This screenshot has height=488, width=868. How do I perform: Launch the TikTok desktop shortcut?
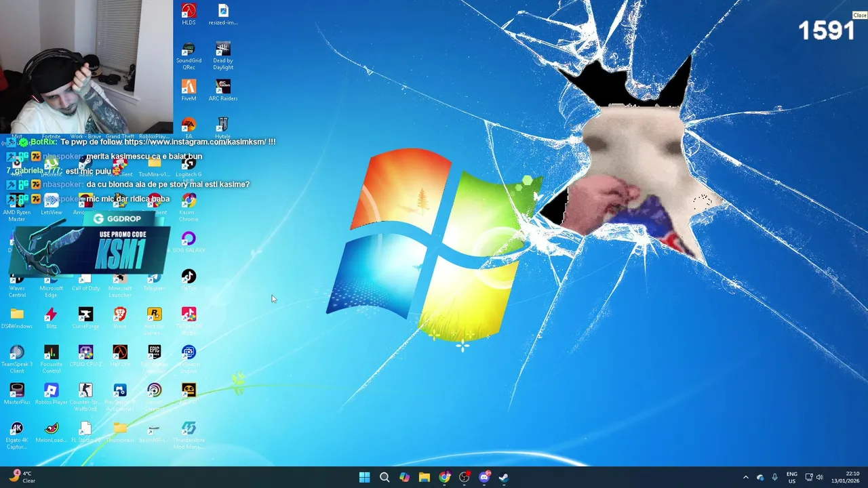click(x=189, y=280)
